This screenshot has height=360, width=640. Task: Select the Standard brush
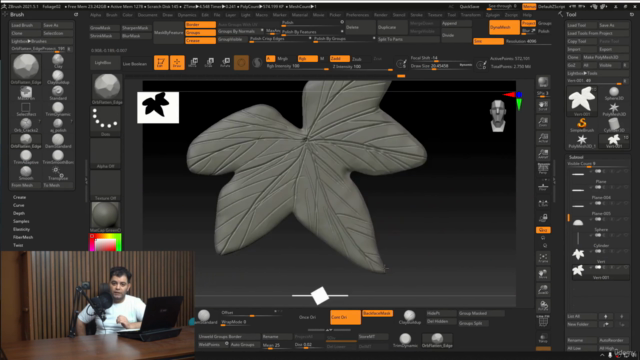pyautogui.click(x=58, y=93)
